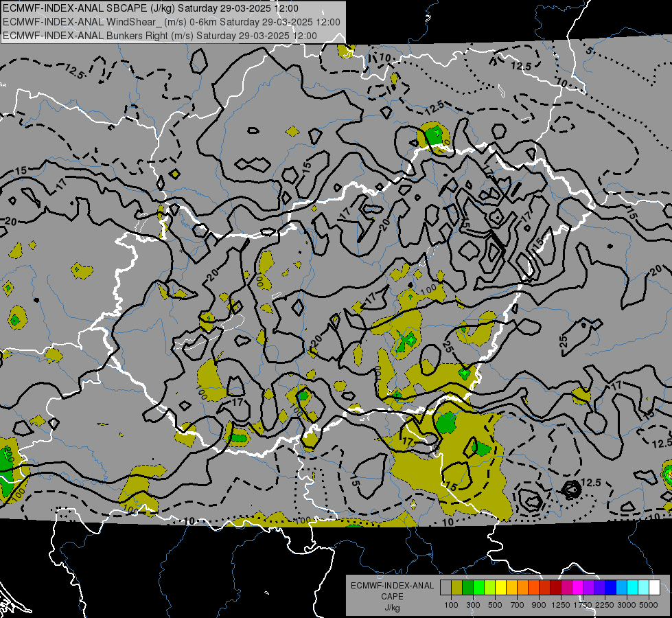Select the brick red legend swatch

coord(545,588)
